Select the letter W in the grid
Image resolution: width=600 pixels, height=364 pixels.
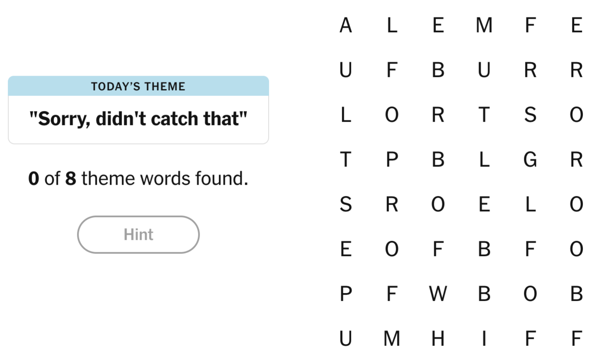pos(438,293)
